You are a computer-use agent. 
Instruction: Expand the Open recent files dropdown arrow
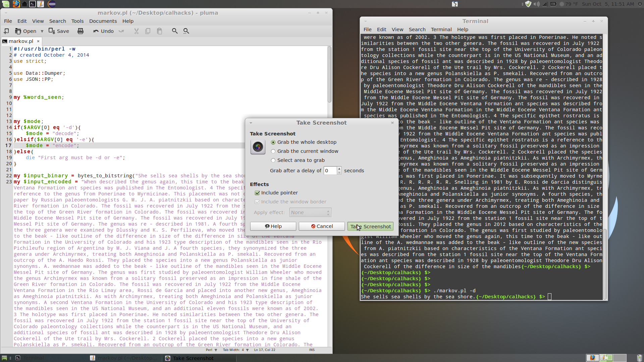pos(42,31)
